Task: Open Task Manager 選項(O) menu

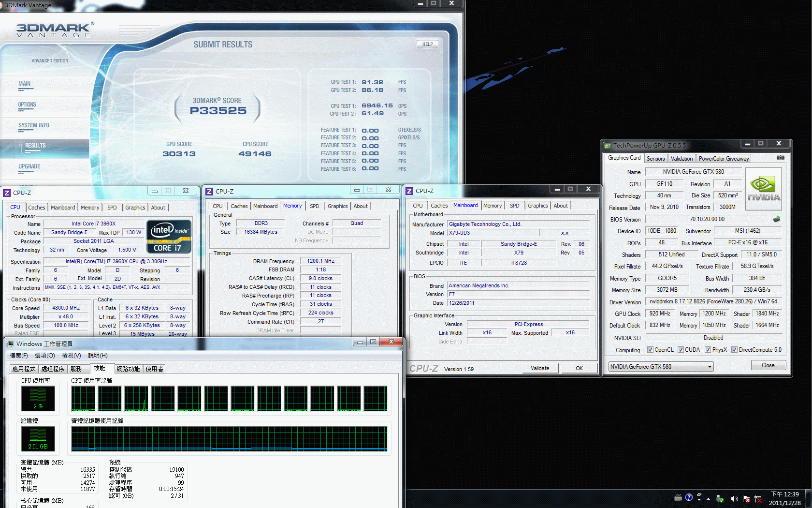Action: (x=45, y=356)
